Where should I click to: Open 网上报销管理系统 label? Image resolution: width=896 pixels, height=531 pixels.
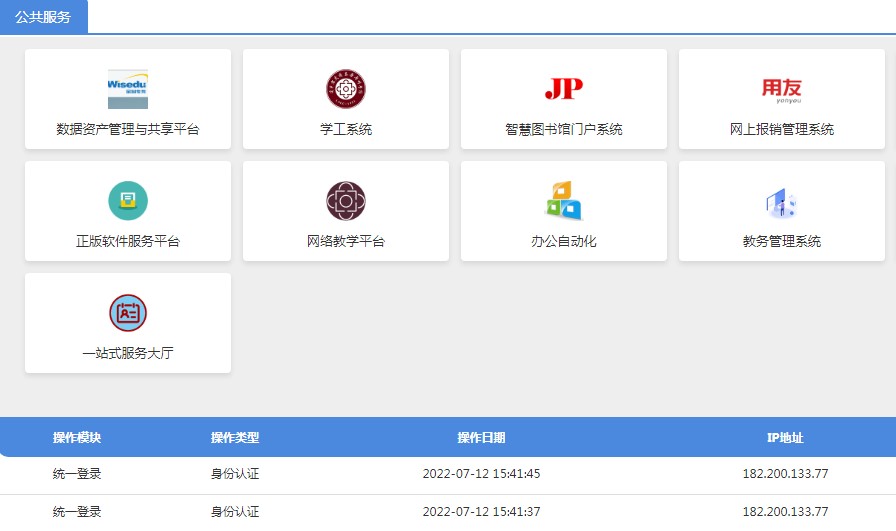pos(782,129)
